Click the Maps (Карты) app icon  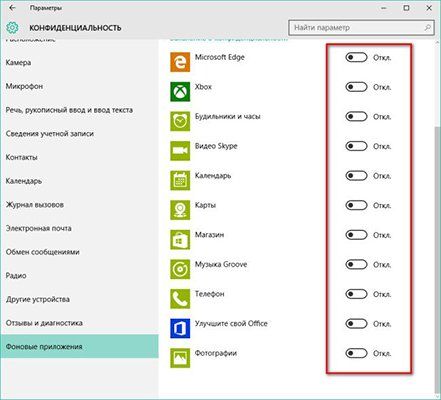click(180, 210)
